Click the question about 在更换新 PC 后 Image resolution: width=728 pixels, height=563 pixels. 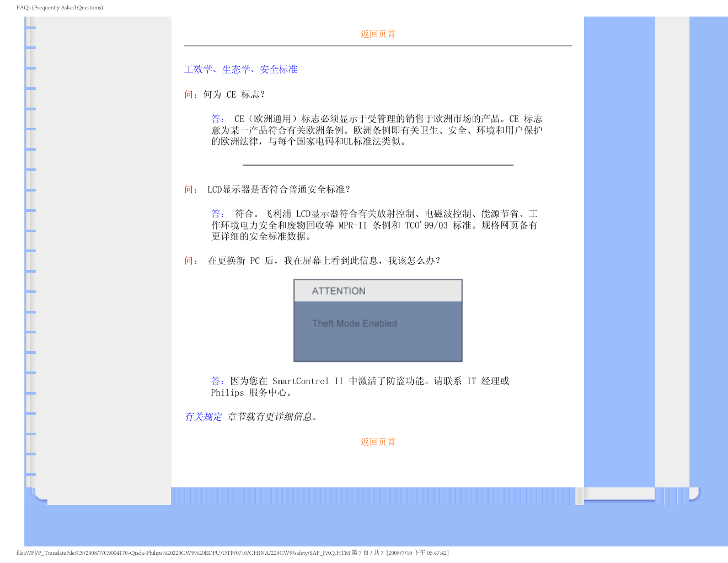point(324,261)
